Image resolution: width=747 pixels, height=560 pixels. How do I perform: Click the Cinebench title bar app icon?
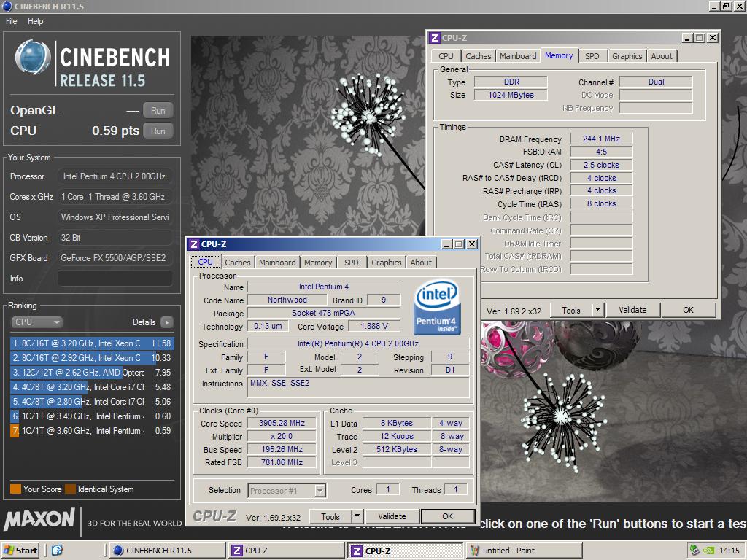tap(7, 6)
